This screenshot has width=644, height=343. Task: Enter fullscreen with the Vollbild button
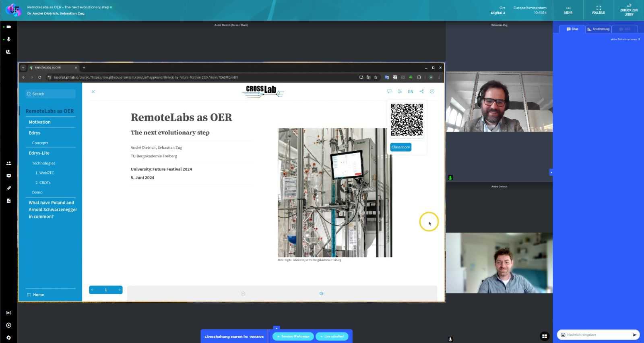pos(598,10)
